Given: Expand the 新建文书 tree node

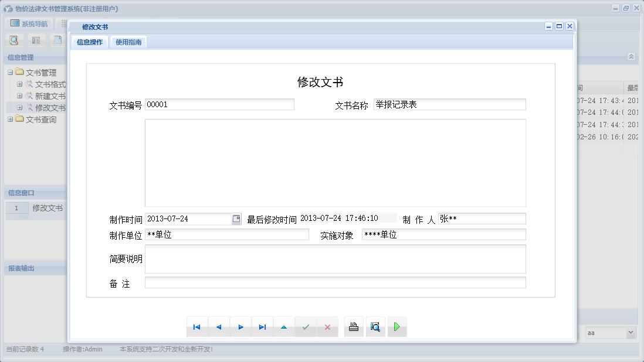Looking at the screenshot, I should click(19, 96).
